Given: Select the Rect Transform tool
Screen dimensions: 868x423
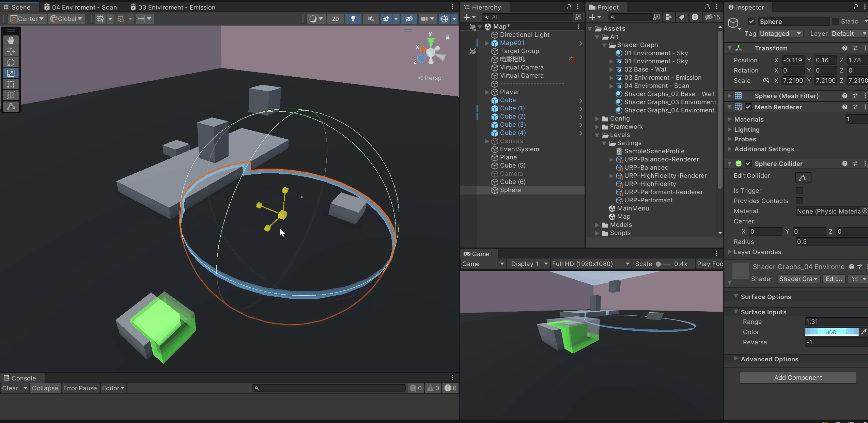Looking at the screenshot, I should coord(11,84).
